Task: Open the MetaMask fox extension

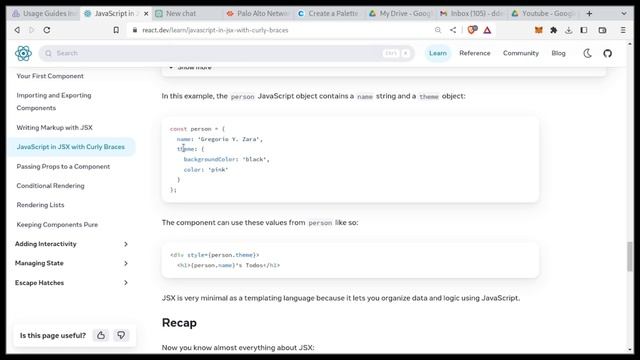Action: (x=539, y=30)
